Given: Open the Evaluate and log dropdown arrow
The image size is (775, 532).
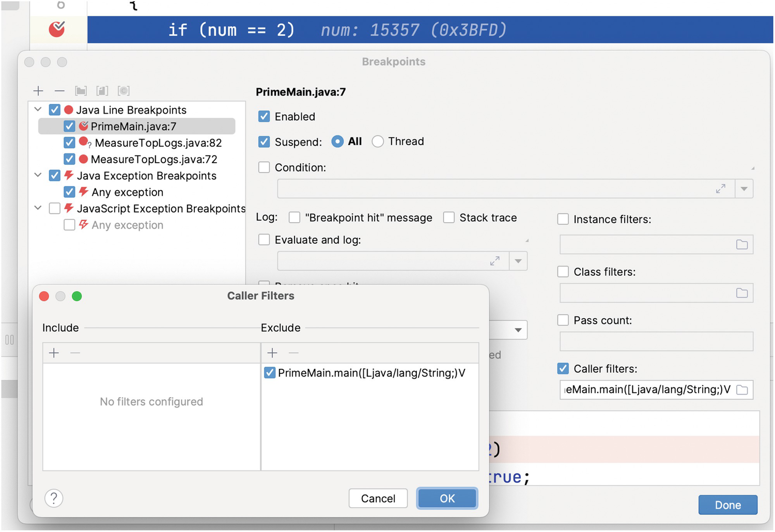Looking at the screenshot, I should (518, 261).
